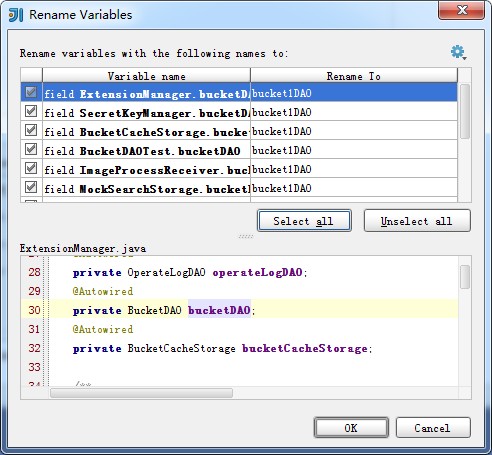Click the Unselect all button
The height and width of the screenshot is (455, 492).
(417, 221)
